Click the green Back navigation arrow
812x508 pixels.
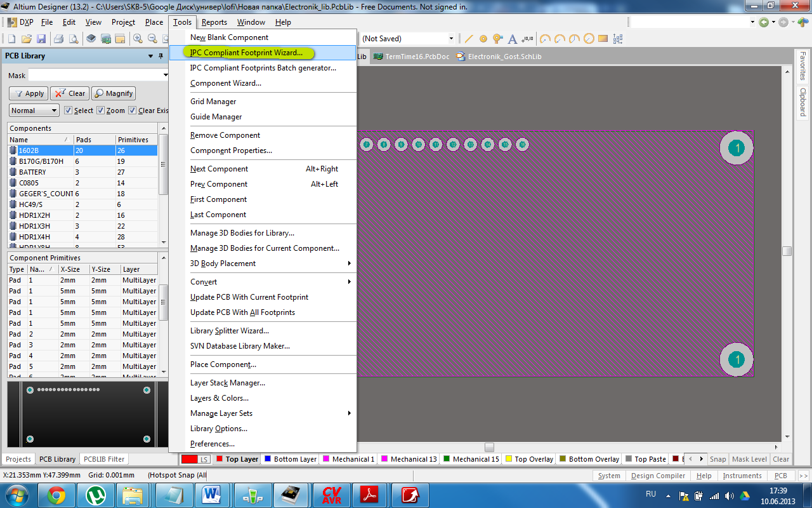764,22
